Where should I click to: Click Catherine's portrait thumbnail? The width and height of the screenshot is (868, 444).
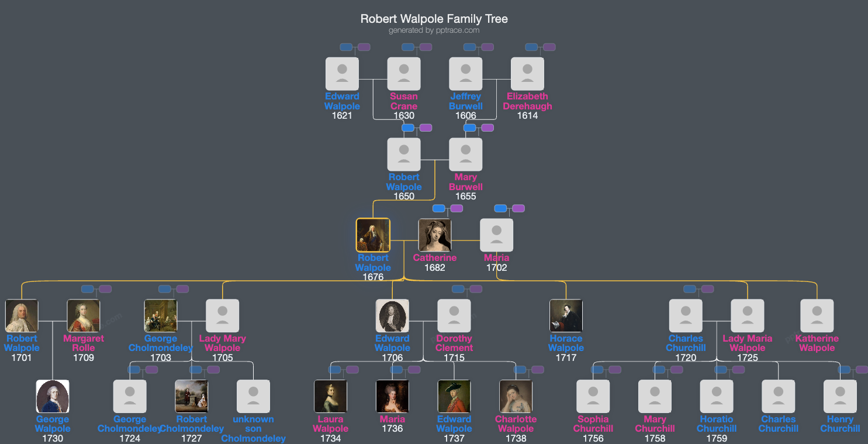[x=435, y=233]
